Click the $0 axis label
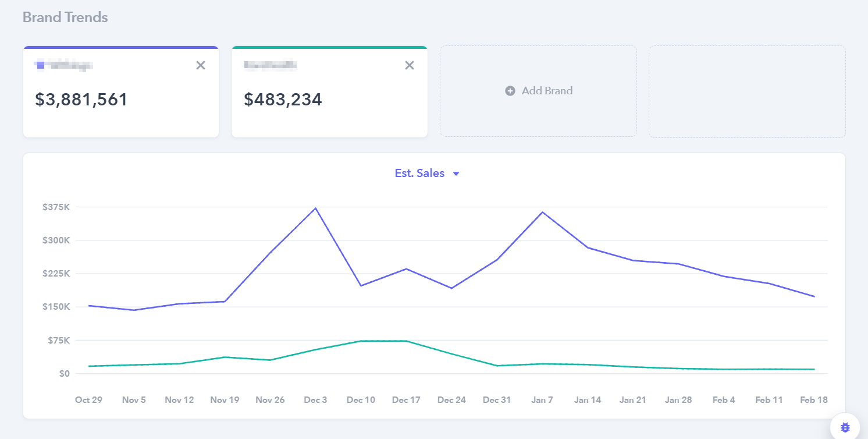The image size is (868, 439). pos(63,374)
